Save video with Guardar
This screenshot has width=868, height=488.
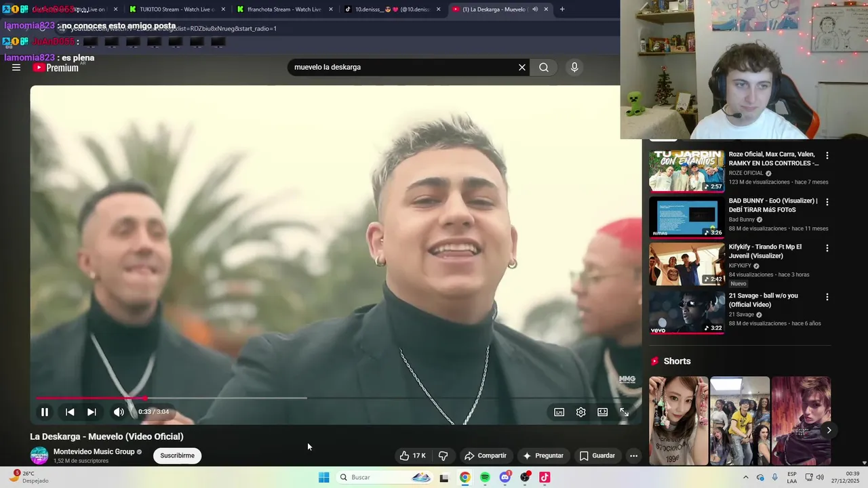point(597,455)
